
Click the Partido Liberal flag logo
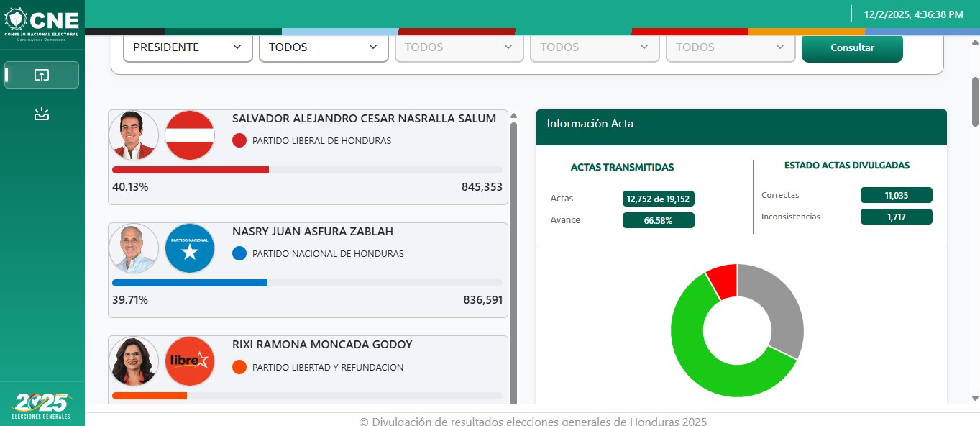[x=190, y=135]
